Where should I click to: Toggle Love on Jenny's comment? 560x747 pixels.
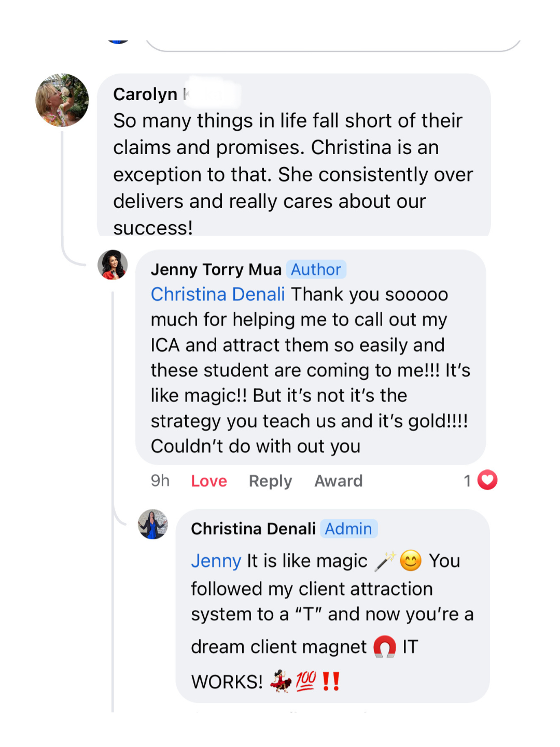coord(208,481)
